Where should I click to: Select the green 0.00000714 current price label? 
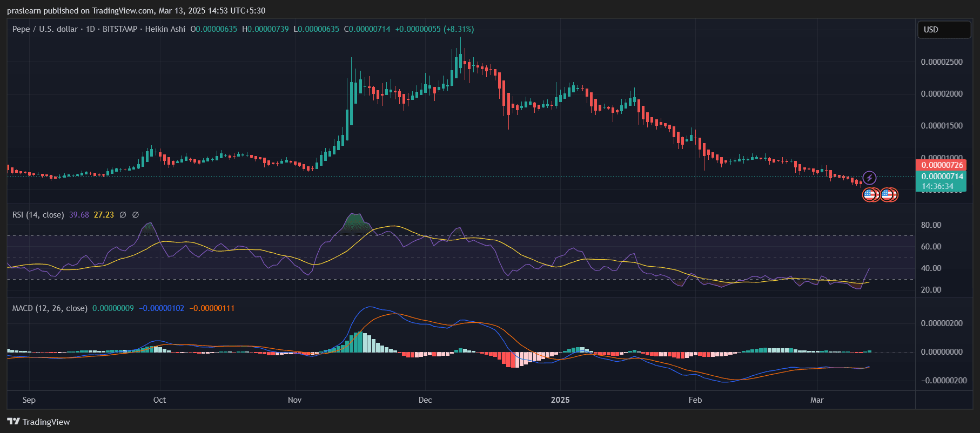point(942,177)
